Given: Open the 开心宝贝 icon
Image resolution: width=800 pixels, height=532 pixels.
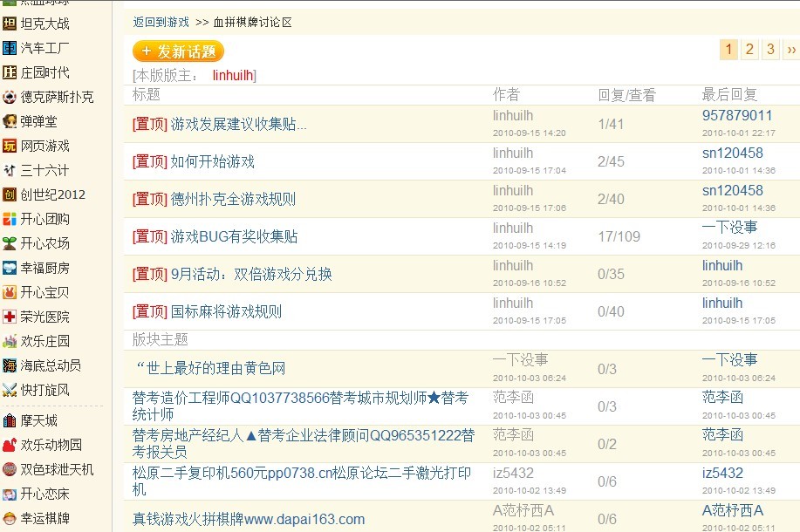Looking at the screenshot, I should pos(10,292).
